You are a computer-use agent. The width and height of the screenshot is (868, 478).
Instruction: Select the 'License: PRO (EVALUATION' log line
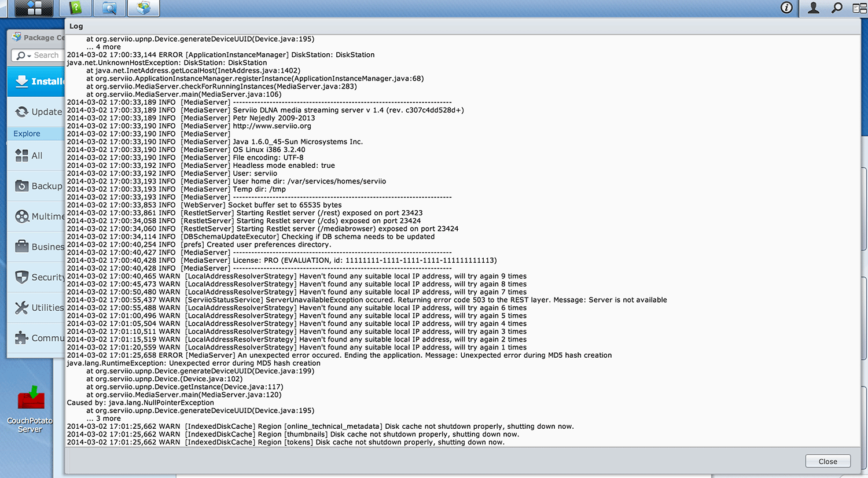coord(282,260)
